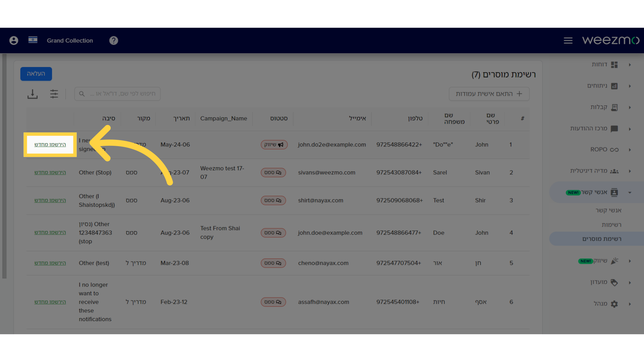Expand the דוחות sidebar section arrow
Viewport: 644px width, 362px height.
point(630,65)
